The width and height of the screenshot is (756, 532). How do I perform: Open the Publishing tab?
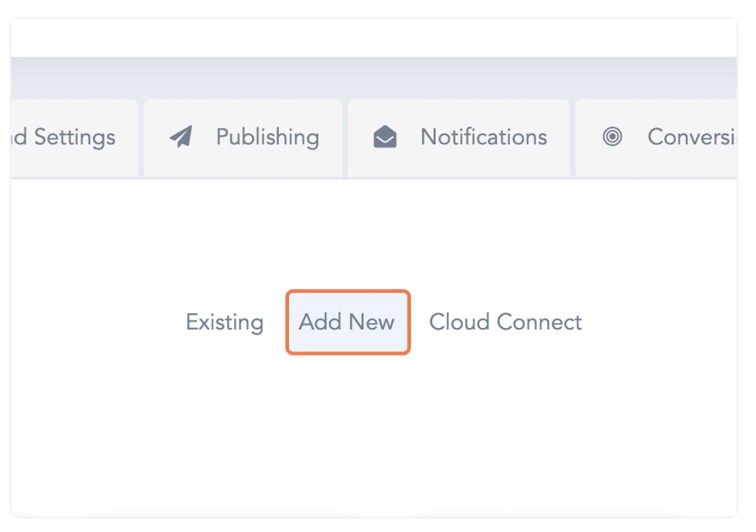(243, 137)
